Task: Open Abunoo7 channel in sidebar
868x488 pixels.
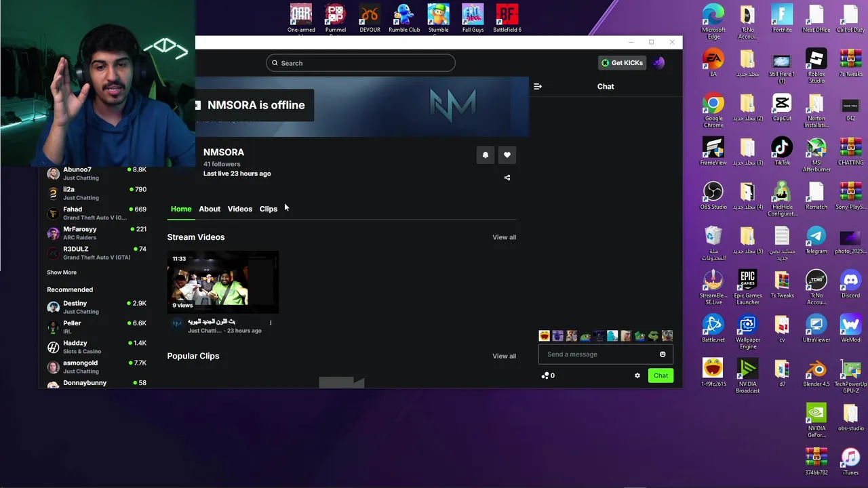Action: tap(96, 174)
